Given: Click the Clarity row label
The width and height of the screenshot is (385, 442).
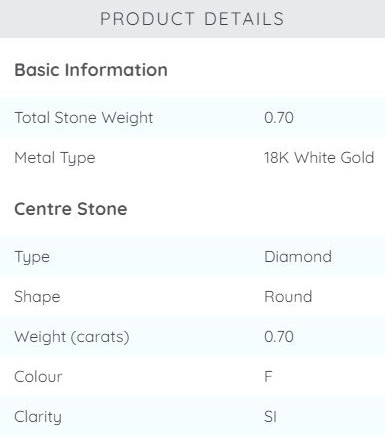Looking at the screenshot, I should tap(38, 417).
